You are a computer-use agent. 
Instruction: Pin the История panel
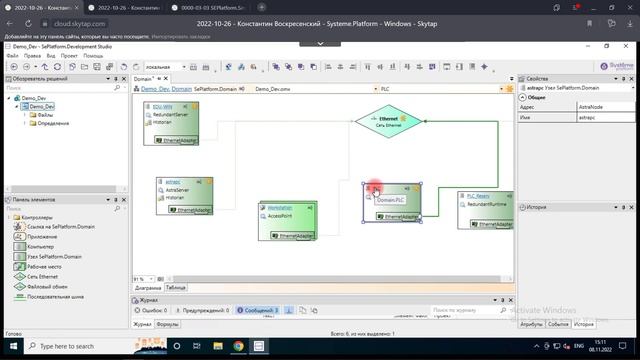(624, 207)
